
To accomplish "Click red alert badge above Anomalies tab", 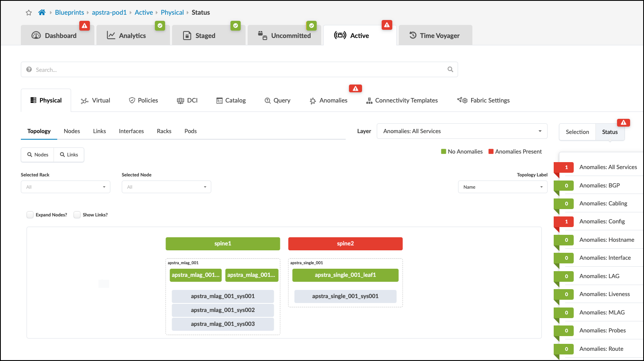I will [x=355, y=89].
